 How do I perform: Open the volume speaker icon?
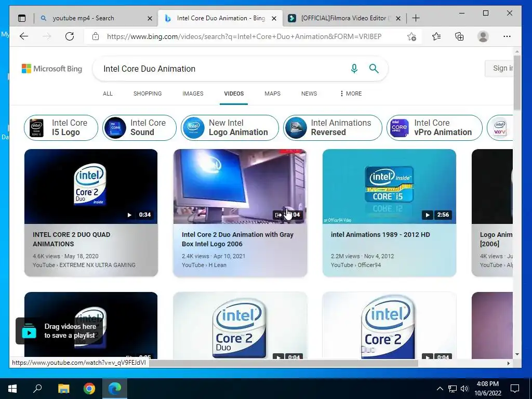464,389
